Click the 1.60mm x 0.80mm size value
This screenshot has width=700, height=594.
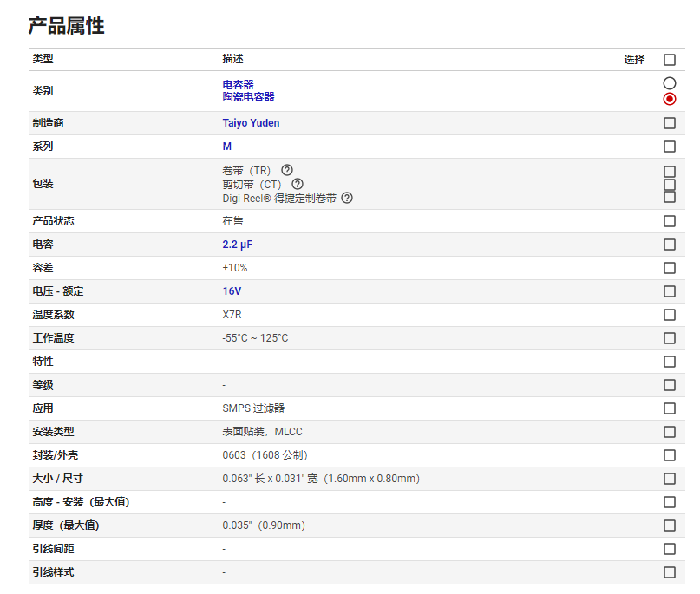(x=372, y=479)
